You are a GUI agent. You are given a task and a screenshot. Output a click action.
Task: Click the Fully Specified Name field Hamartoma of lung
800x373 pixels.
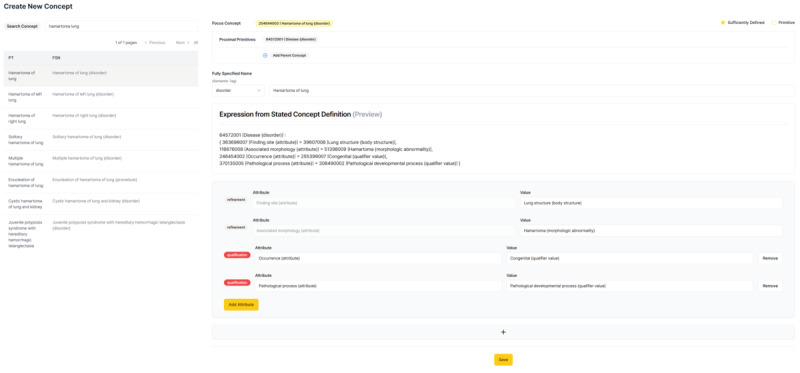[532, 90]
